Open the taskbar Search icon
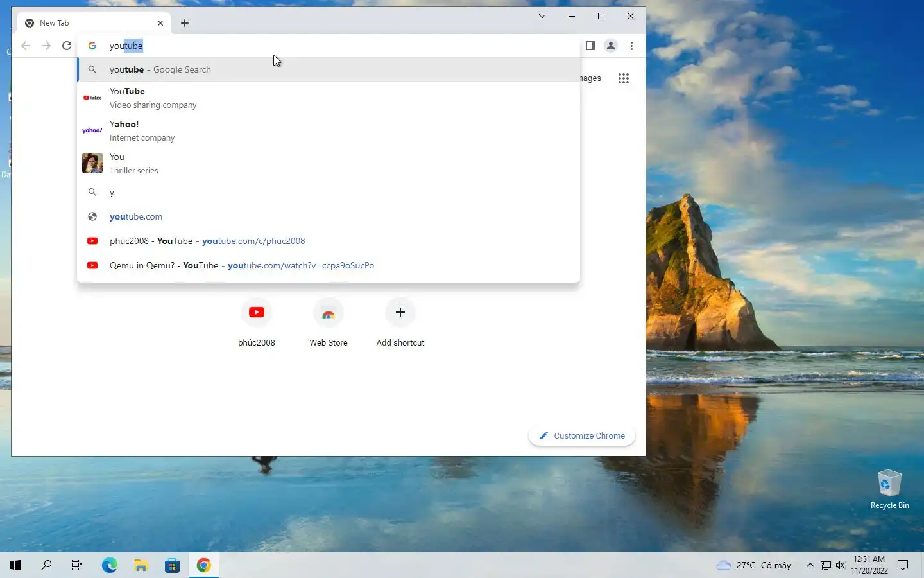Screen dimensions: 924x578 point(46,565)
